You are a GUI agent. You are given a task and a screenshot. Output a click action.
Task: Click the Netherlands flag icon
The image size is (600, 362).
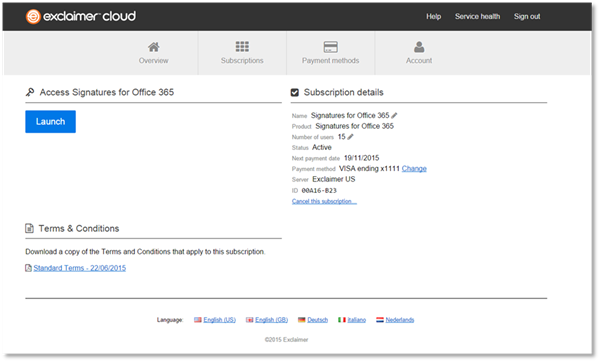click(380, 320)
